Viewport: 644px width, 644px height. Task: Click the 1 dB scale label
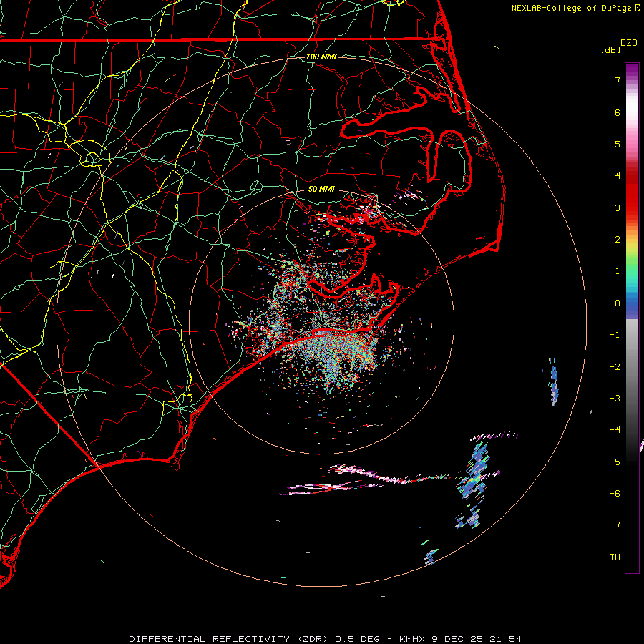[x=618, y=271]
